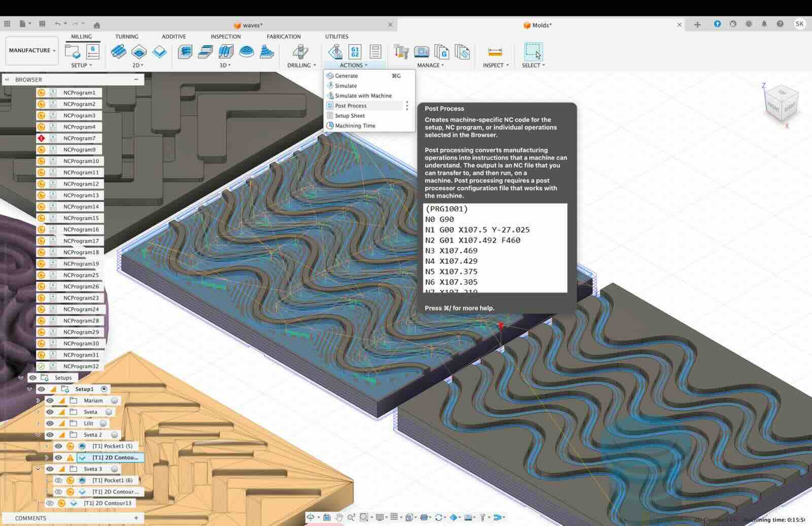Image resolution: width=812 pixels, height=526 pixels.
Task: Expand the Lilit folder in the browser
Action: point(38,423)
